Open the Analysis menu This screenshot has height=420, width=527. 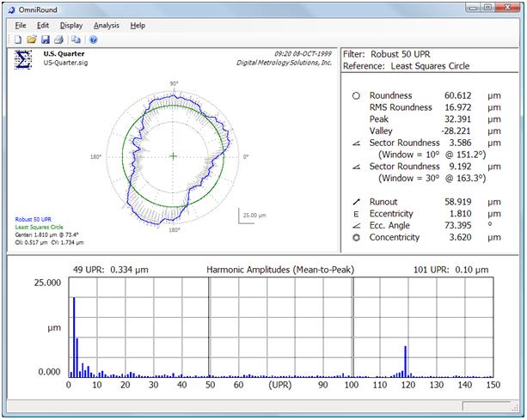tap(107, 26)
